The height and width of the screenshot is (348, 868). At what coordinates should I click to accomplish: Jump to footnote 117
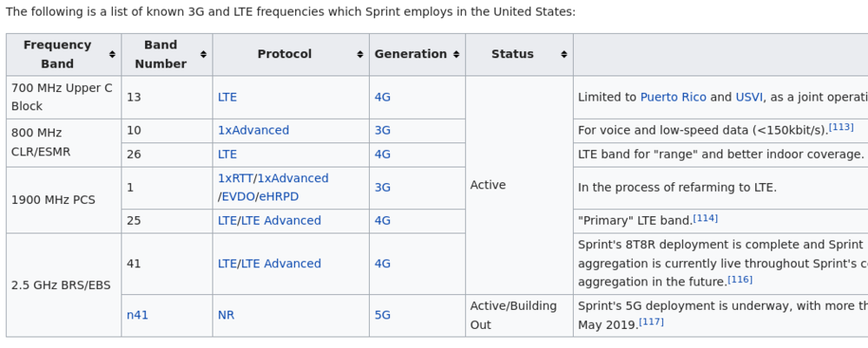(x=651, y=322)
